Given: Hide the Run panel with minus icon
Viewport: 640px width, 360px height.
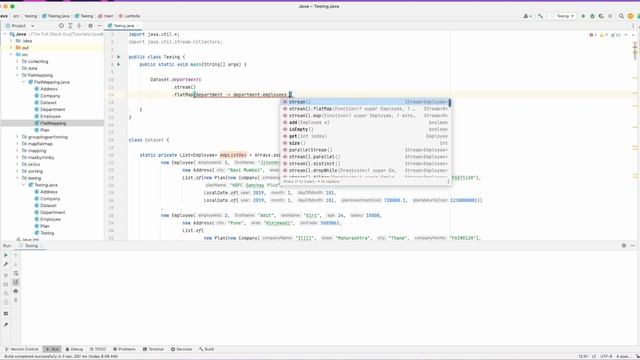Looking at the screenshot, I should coord(633,245).
